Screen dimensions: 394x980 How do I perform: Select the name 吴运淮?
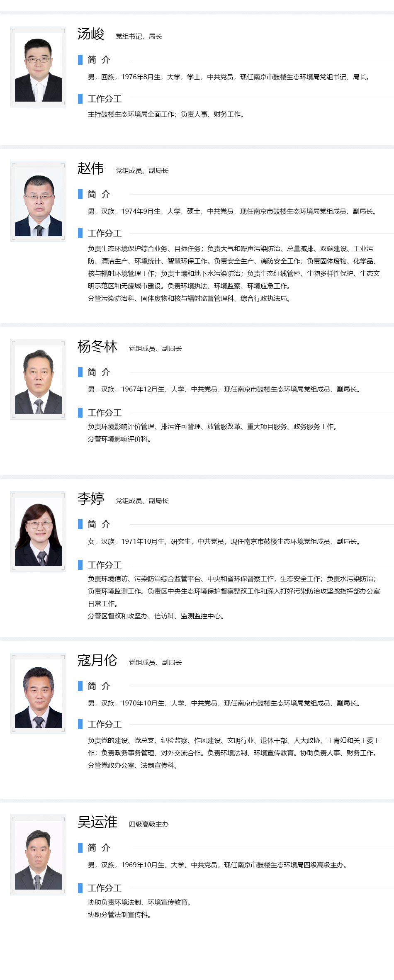point(97,822)
